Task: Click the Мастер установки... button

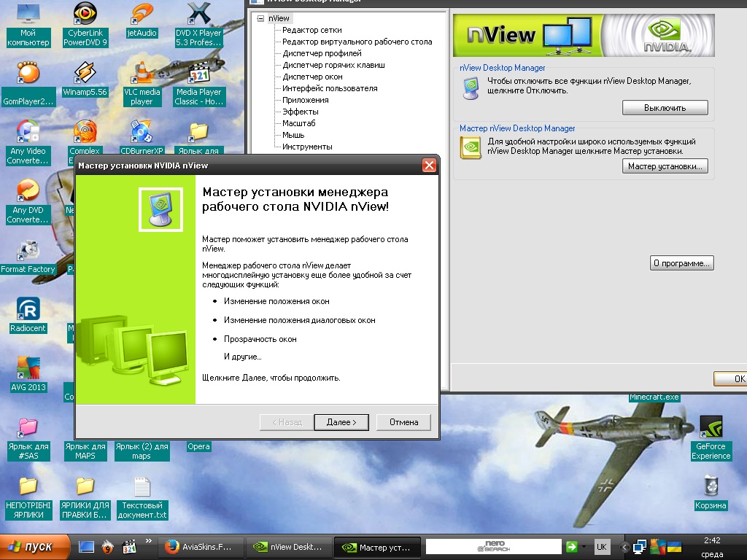Action: (665, 166)
